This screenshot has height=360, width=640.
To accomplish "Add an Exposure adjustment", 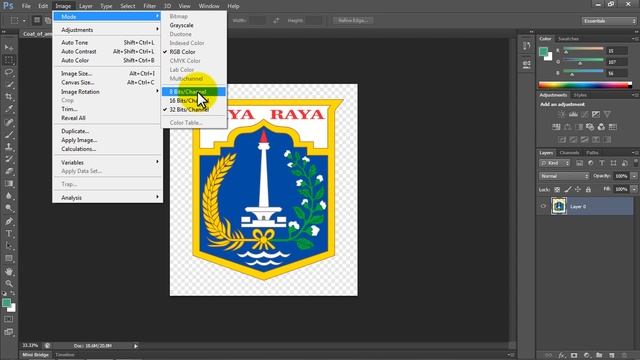I will click(596, 114).
